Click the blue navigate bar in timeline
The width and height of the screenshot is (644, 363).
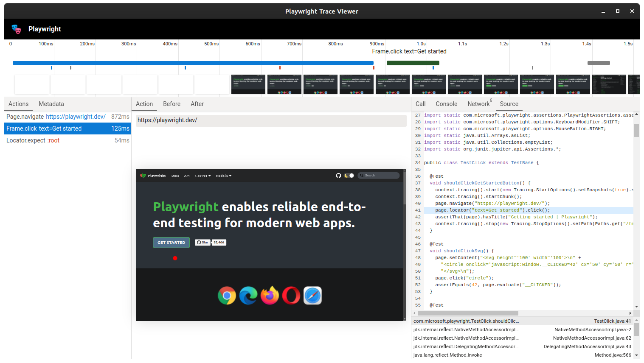tap(193, 63)
